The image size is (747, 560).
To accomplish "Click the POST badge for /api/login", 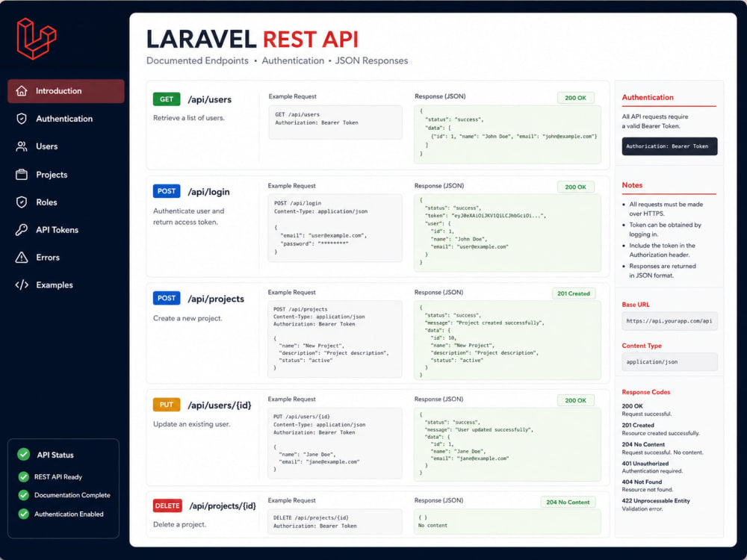I will click(167, 191).
